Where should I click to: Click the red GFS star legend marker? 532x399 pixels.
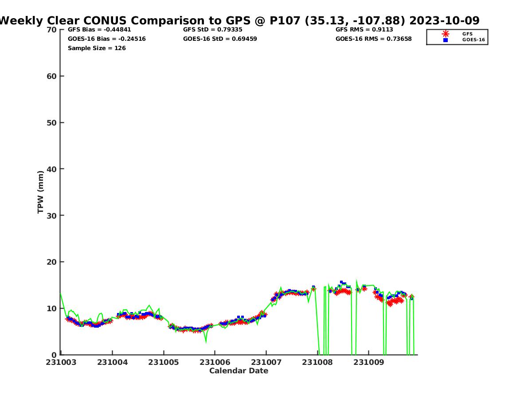[446, 34]
